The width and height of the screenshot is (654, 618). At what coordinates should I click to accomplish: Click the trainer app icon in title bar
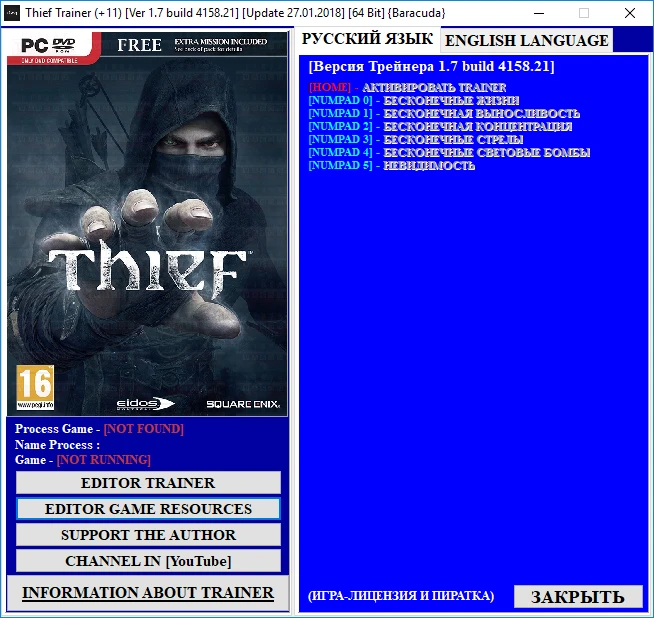pos(12,13)
